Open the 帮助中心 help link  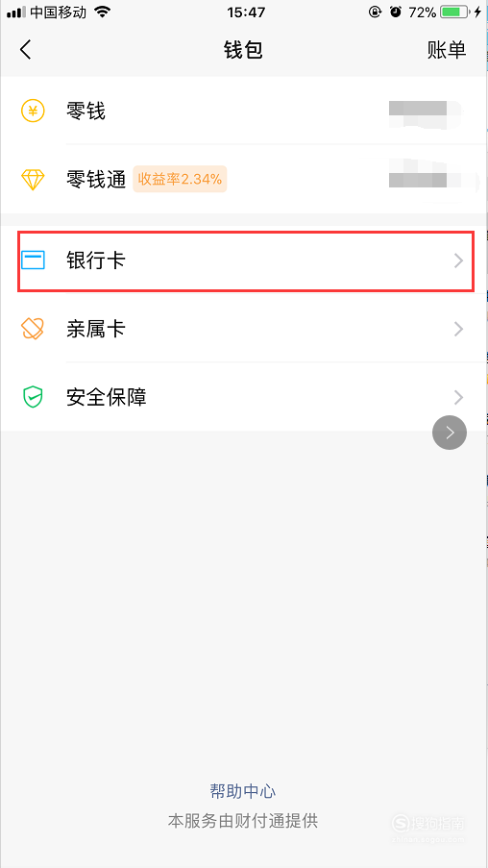coord(243,791)
